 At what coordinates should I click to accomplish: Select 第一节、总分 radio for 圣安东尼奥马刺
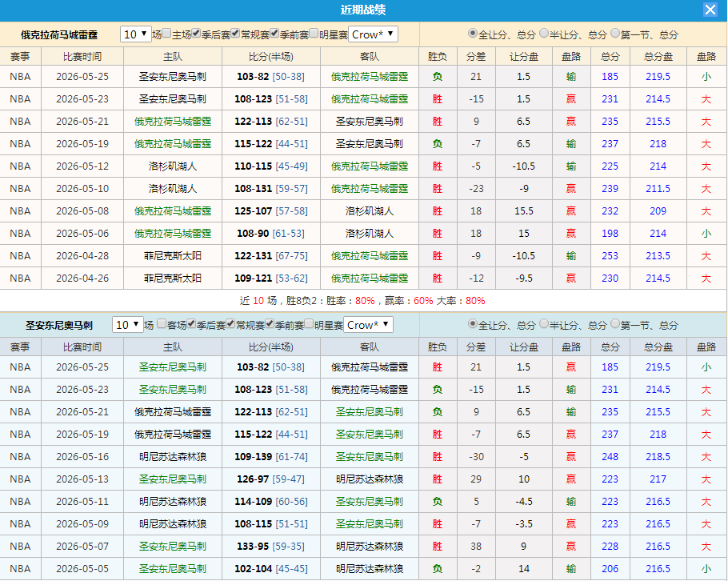pyautogui.click(x=615, y=323)
